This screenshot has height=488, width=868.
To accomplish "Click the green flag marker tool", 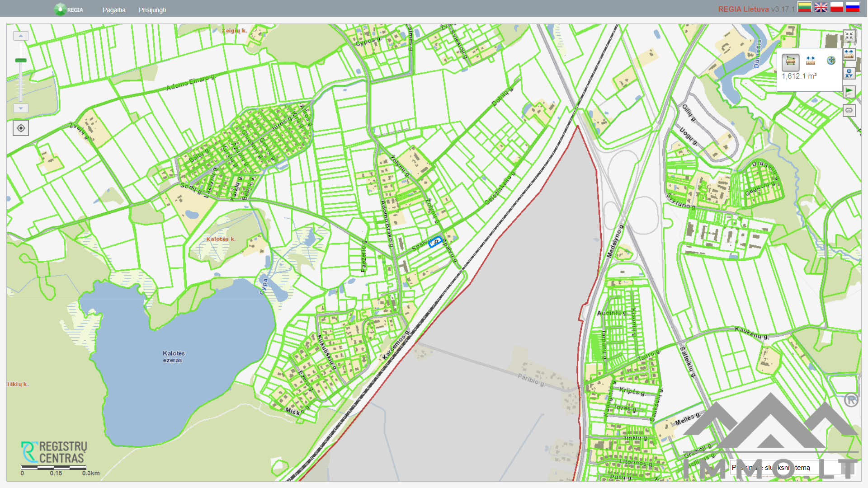I will (849, 92).
